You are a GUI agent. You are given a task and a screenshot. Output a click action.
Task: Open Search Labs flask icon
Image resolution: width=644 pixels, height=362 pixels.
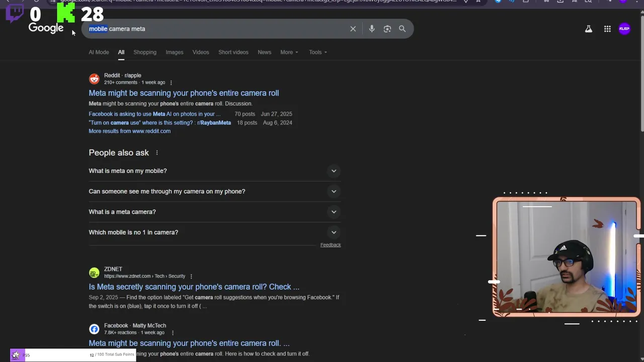(588, 29)
